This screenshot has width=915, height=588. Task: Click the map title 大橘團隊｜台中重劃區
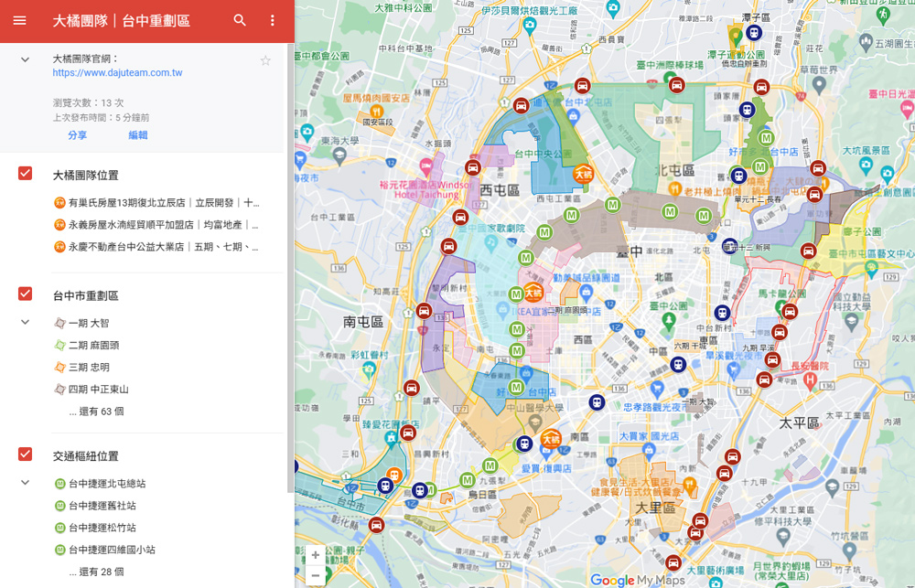point(122,21)
